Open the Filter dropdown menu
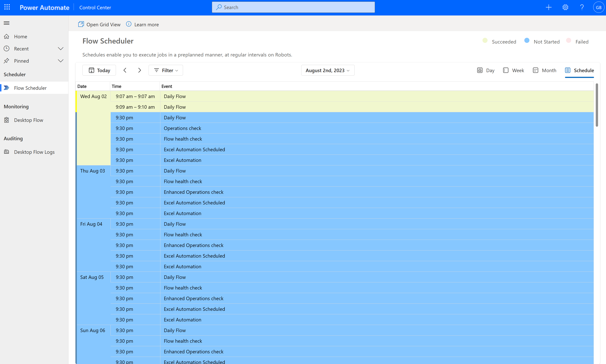This screenshot has height=364, width=606. (166, 70)
